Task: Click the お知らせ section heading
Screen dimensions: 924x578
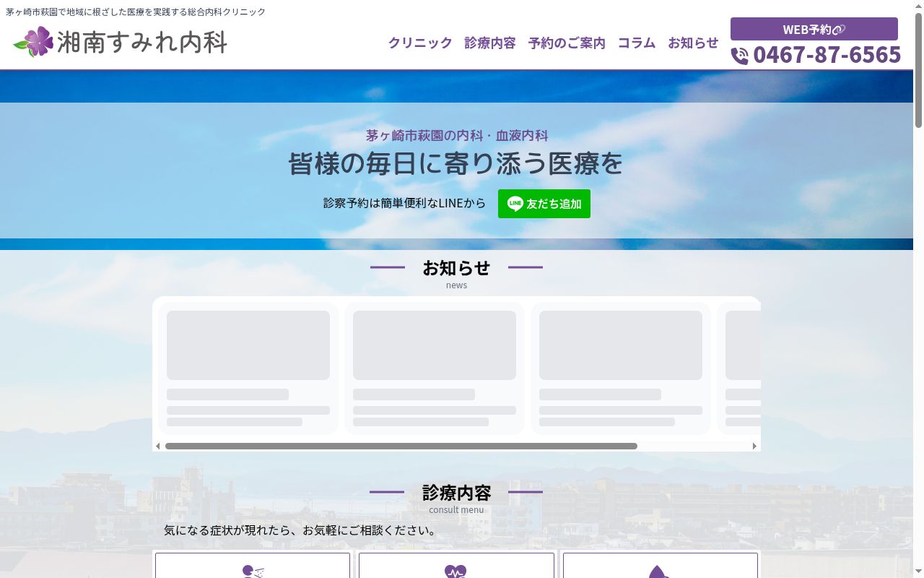Action: click(456, 268)
